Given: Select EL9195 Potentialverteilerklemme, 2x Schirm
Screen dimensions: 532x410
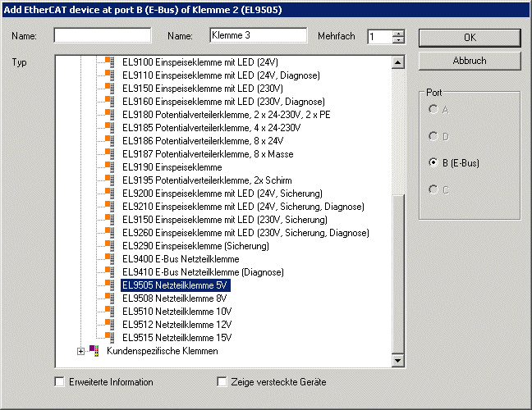Looking at the screenshot, I should (207, 180).
